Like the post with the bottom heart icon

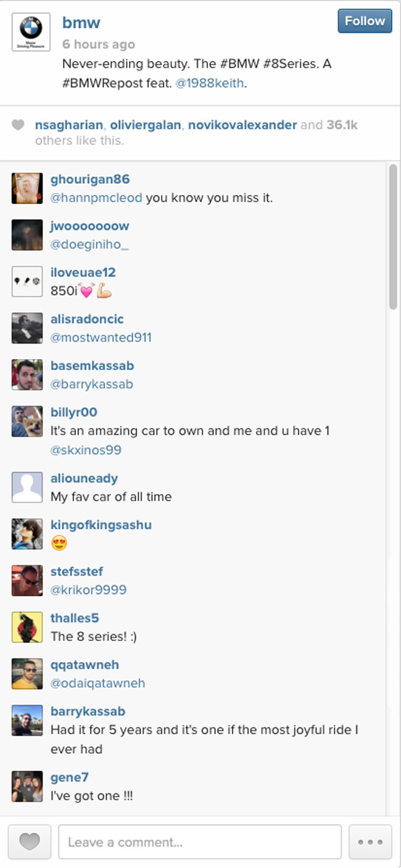[29, 841]
